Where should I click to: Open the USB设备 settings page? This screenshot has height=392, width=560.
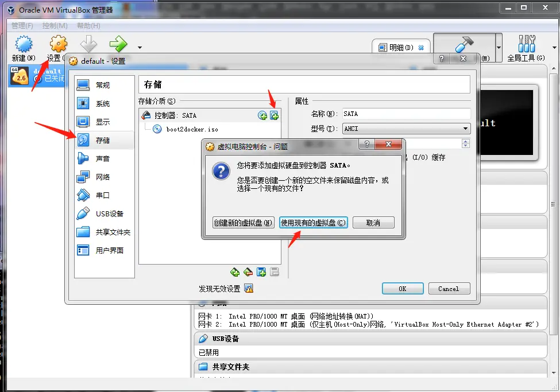(105, 214)
